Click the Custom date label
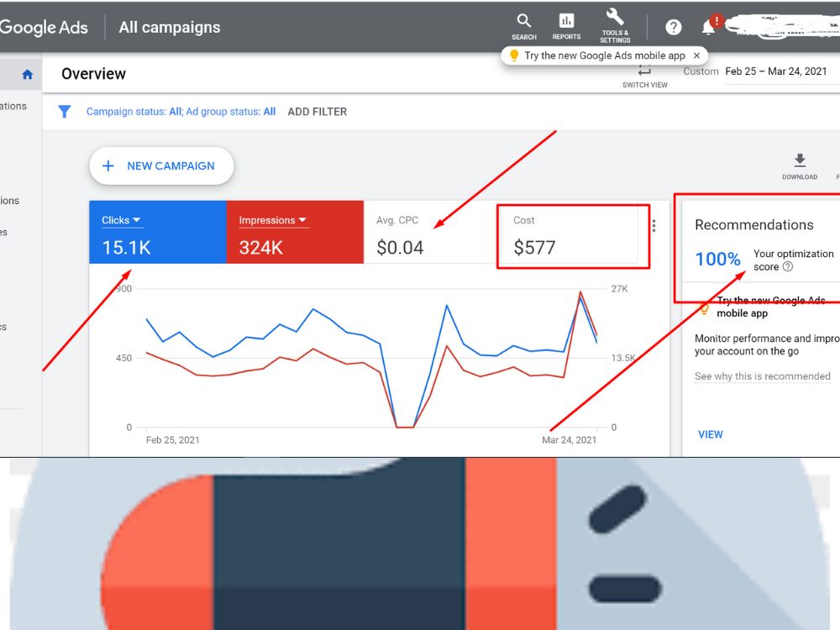The image size is (840, 630). tap(701, 71)
